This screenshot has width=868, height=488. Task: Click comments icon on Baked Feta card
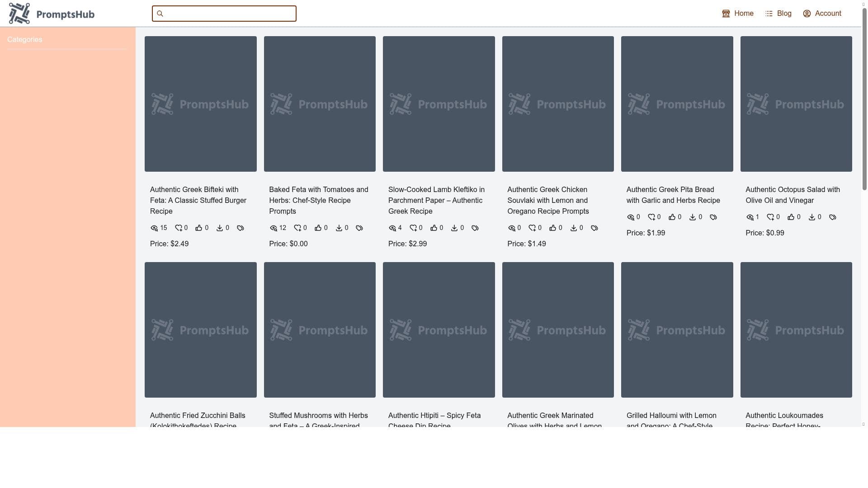(x=297, y=228)
